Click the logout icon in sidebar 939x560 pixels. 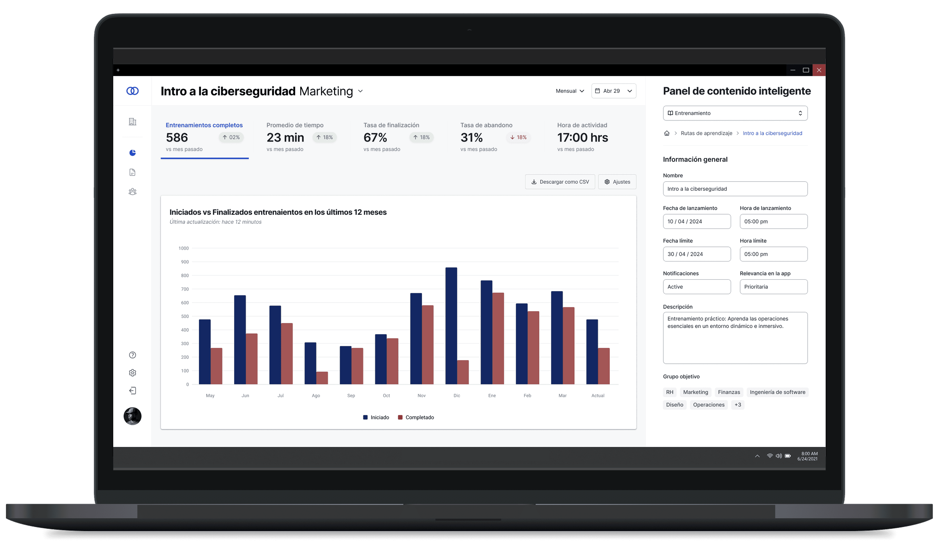(132, 391)
